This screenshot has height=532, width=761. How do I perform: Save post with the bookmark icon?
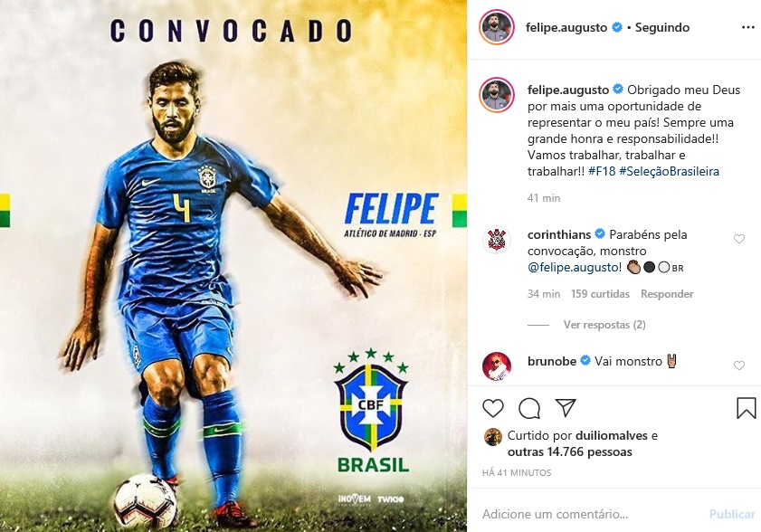tap(746, 408)
